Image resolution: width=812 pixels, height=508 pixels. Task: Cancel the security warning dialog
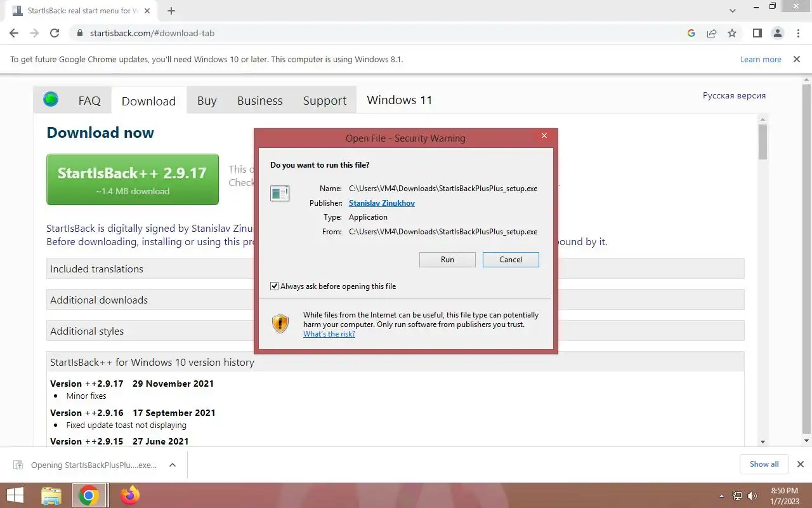pyautogui.click(x=511, y=259)
